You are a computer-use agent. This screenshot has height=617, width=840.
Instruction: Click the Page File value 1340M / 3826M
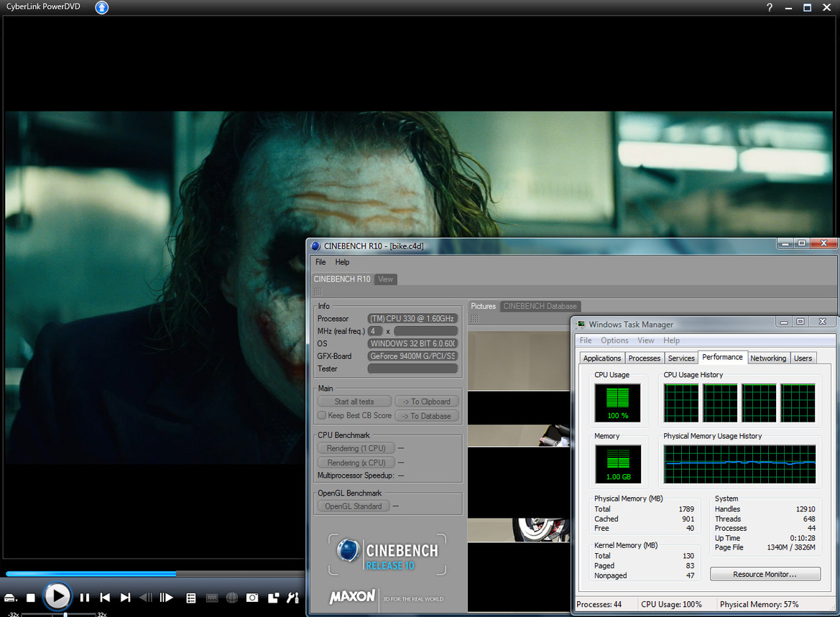tap(790, 547)
